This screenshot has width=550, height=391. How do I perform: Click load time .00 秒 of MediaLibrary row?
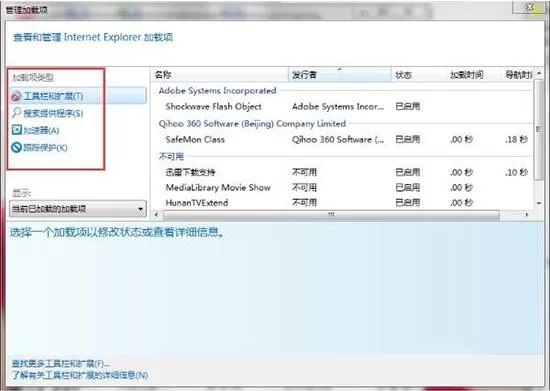(462, 188)
